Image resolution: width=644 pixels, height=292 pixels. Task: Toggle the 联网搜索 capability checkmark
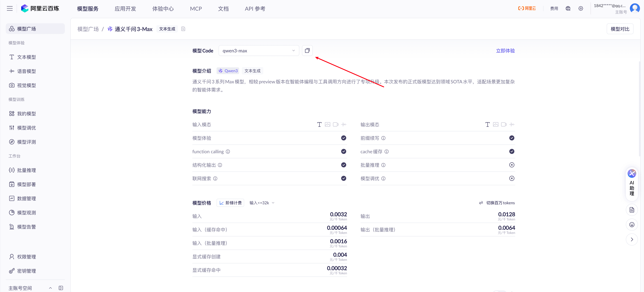pyautogui.click(x=344, y=178)
